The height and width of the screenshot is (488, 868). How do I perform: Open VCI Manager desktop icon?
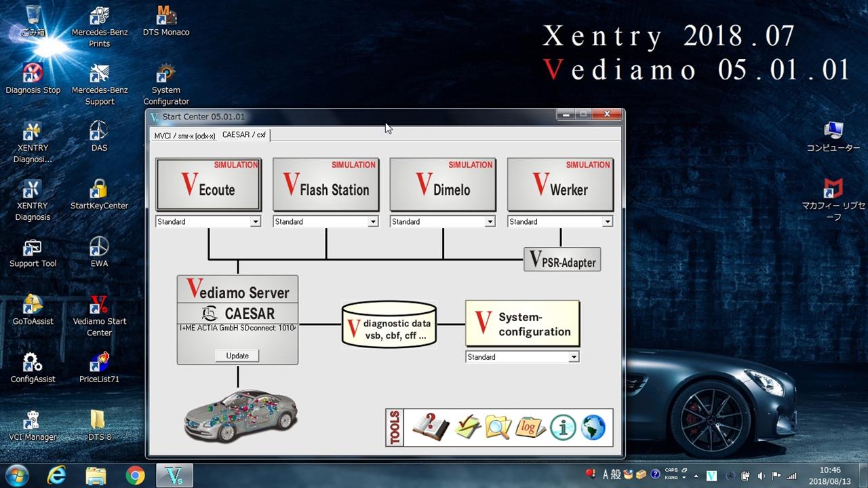pos(33,426)
